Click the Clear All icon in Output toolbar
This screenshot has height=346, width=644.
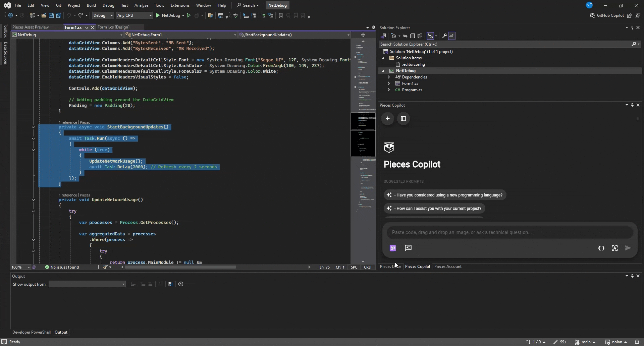[161, 284]
